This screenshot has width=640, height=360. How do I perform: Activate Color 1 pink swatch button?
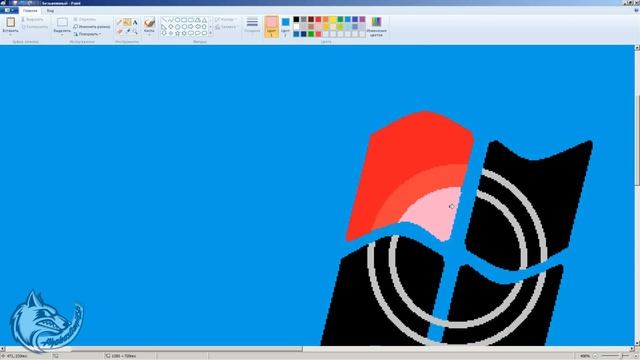pyautogui.click(x=271, y=27)
